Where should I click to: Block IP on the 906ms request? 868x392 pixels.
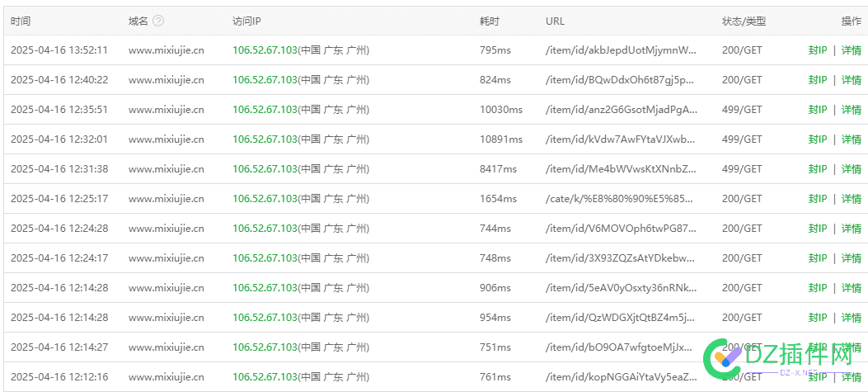click(817, 288)
